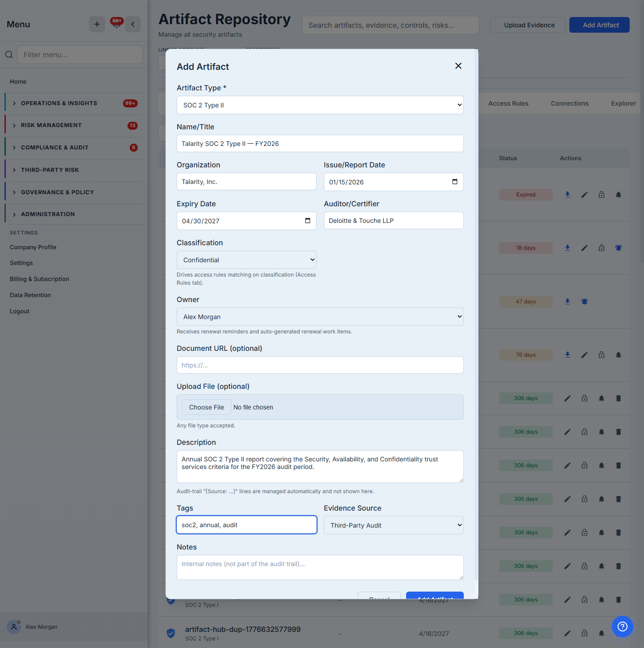Download the artifact in the Expired row
The height and width of the screenshot is (648, 644).
coord(568,195)
